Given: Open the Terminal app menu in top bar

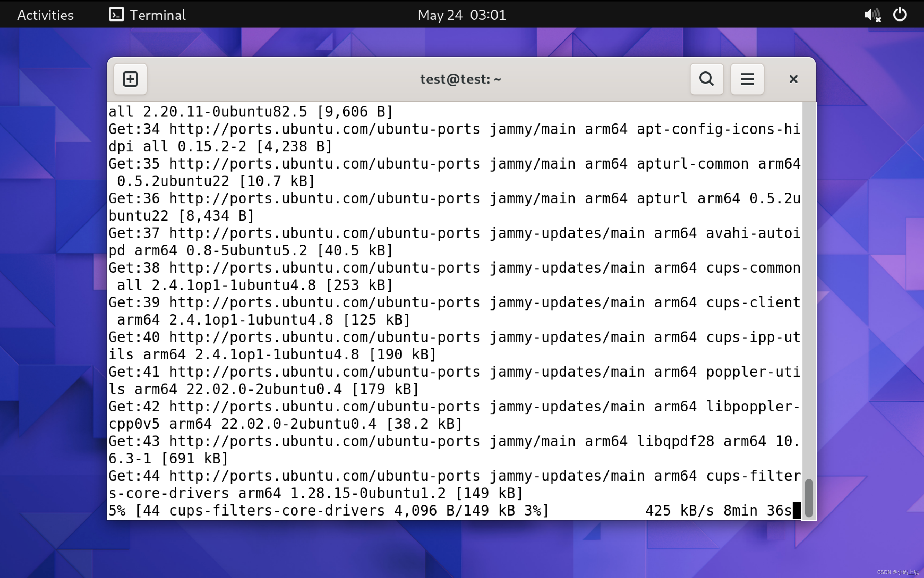Looking at the screenshot, I should coord(147,15).
